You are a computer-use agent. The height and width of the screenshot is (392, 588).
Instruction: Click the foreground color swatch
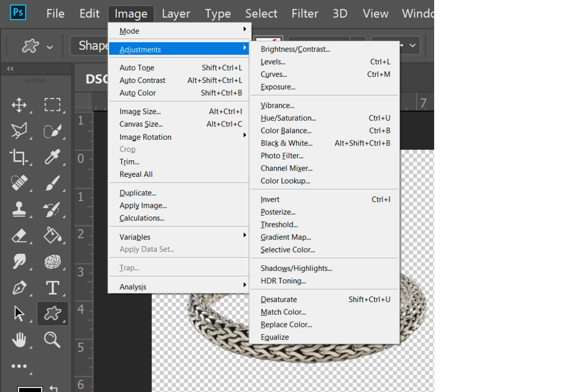point(30,389)
